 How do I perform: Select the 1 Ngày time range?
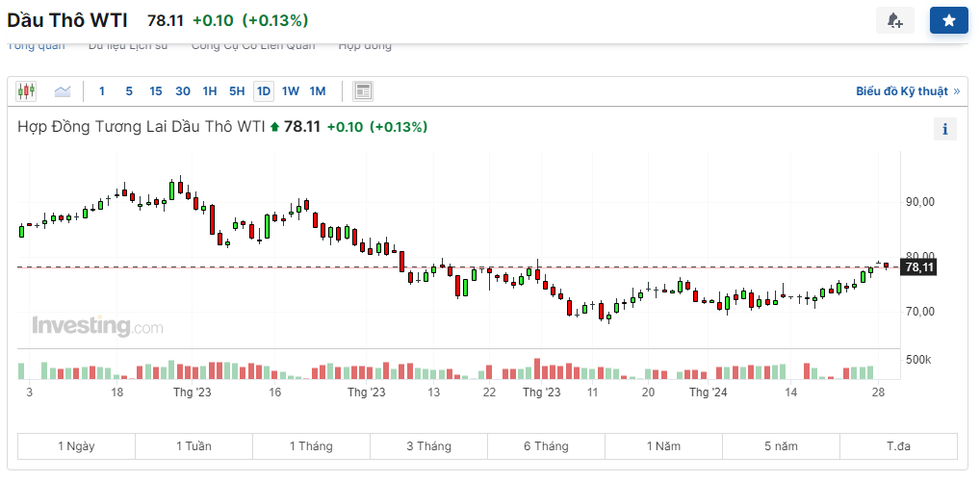(76, 446)
